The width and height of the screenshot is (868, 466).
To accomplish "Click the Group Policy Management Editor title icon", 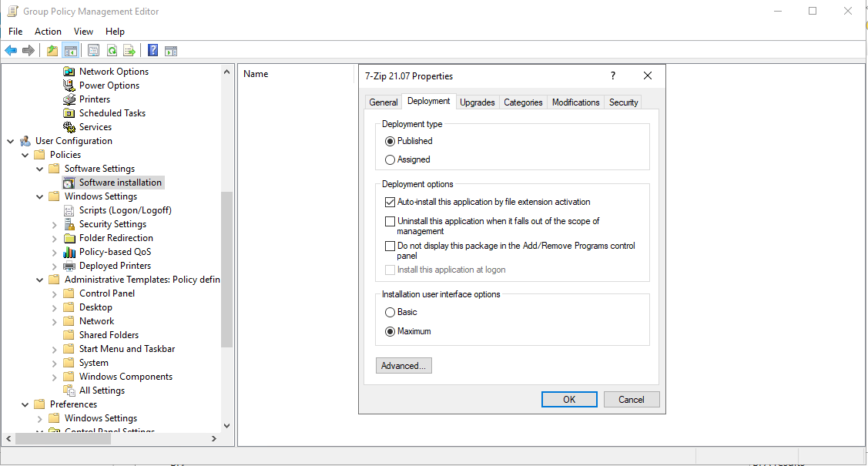I will pos(12,11).
